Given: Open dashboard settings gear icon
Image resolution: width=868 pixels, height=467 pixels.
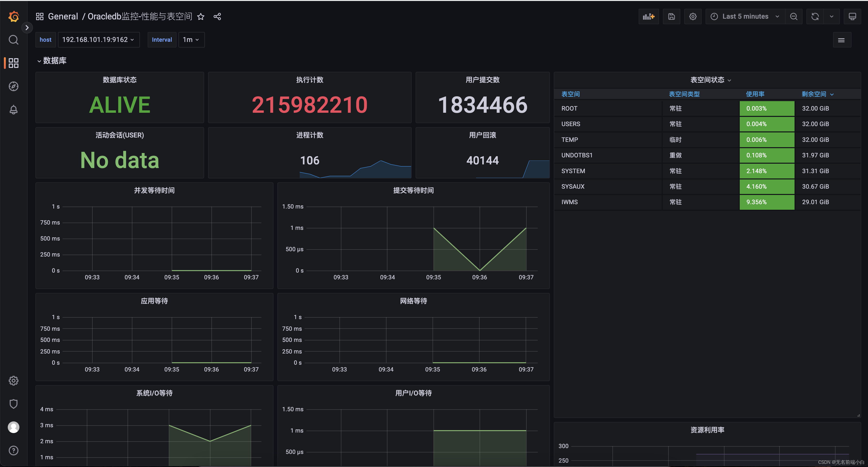Looking at the screenshot, I should (x=693, y=16).
